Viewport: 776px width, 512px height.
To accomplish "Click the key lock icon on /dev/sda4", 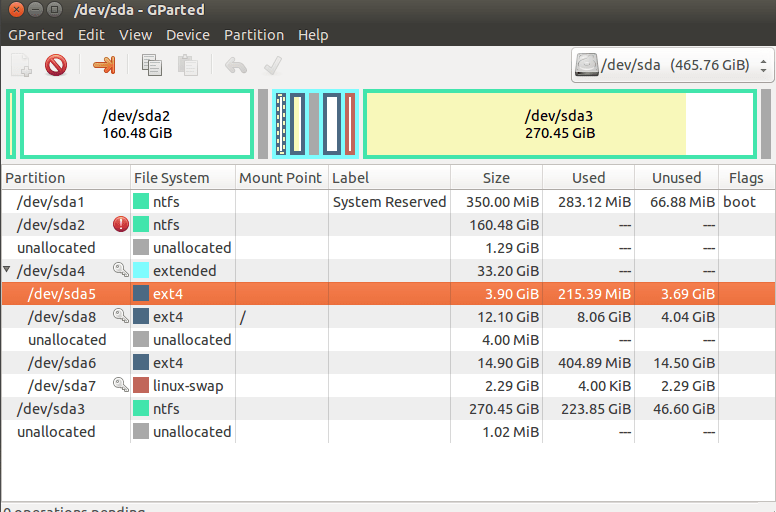I will [121, 270].
